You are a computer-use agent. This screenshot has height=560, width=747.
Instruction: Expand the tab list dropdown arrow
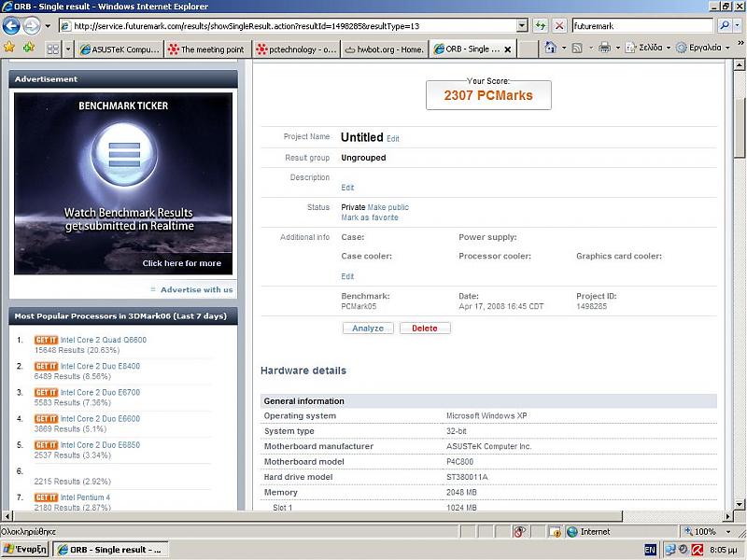(x=67, y=49)
